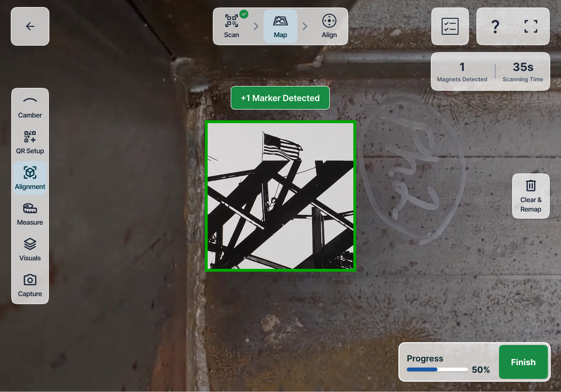Switch to the Align step
The image size is (561, 392).
pos(329,26)
